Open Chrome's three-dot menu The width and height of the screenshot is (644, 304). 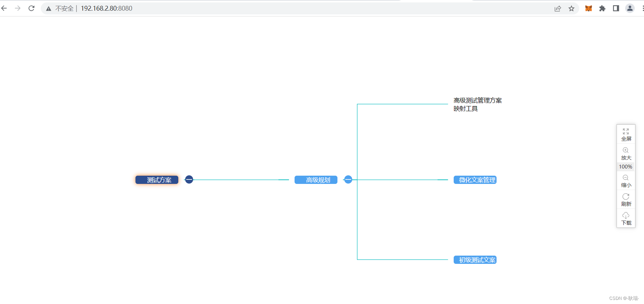click(643, 9)
